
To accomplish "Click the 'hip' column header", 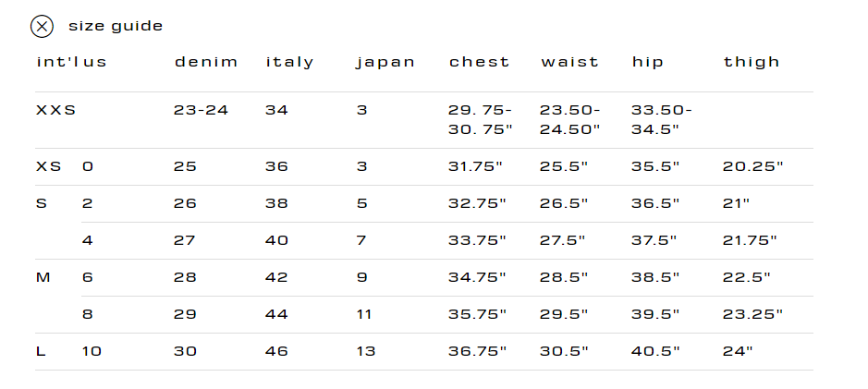I will point(648,63).
